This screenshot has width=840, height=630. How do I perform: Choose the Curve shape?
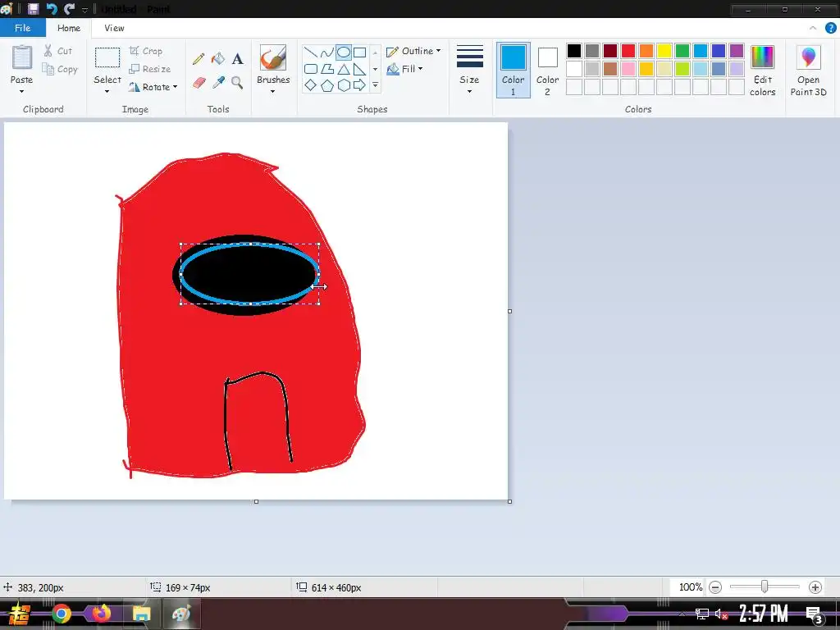point(326,52)
